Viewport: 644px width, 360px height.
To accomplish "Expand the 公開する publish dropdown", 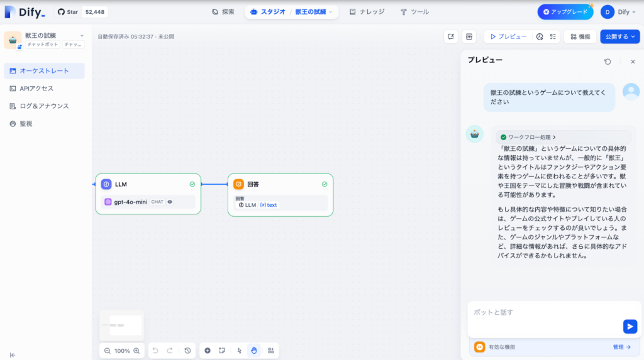I will [x=619, y=36].
